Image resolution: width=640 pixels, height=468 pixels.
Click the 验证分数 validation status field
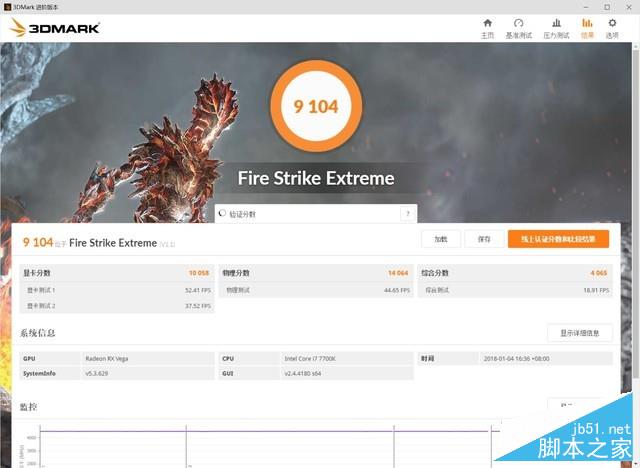(316, 214)
